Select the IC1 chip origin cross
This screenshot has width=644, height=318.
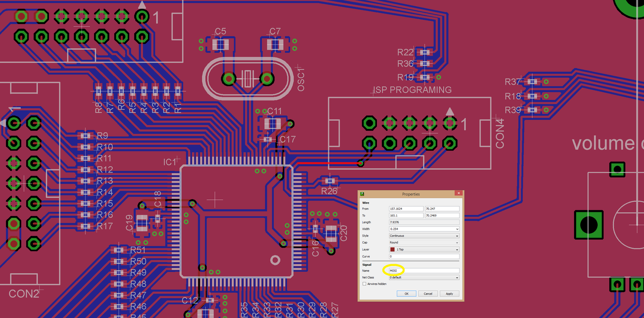(215, 200)
